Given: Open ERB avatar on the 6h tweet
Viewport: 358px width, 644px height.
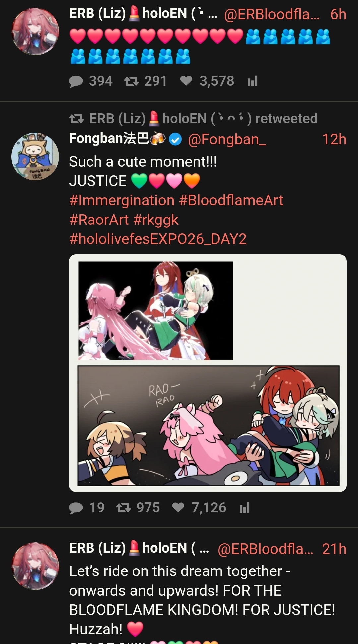Looking at the screenshot, I should pyautogui.click(x=35, y=31).
